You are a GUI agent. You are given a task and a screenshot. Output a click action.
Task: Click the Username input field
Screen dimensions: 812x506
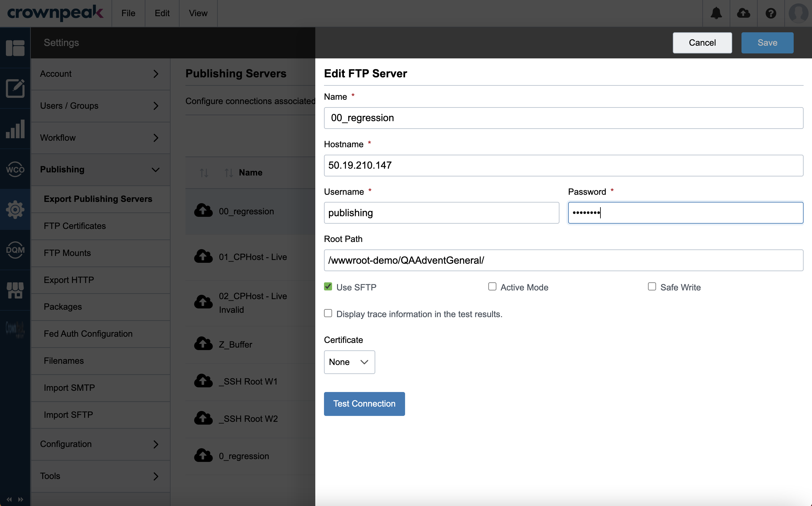point(441,213)
